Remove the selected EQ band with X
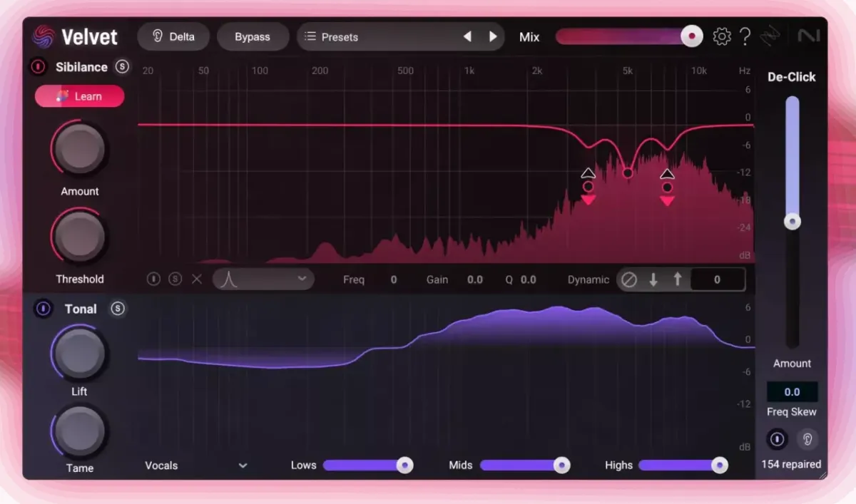The width and height of the screenshot is (856, 504). click(x=197, y=279)
